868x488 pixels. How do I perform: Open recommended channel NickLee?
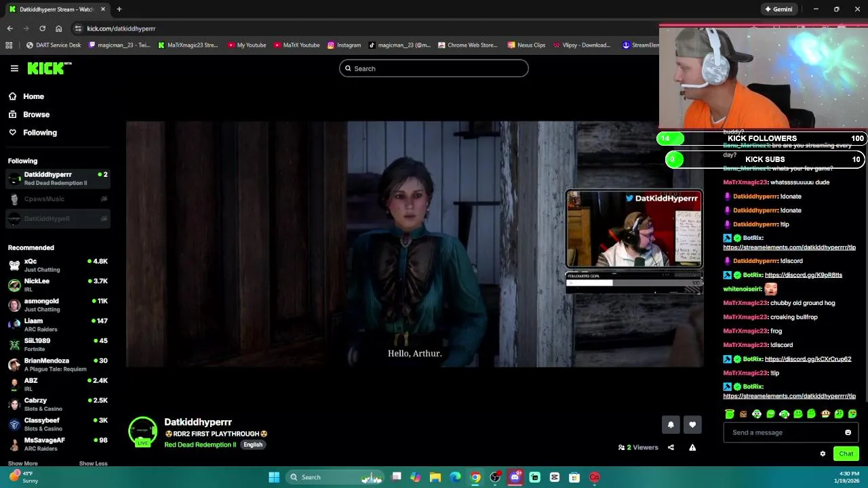tap(58, 285)
